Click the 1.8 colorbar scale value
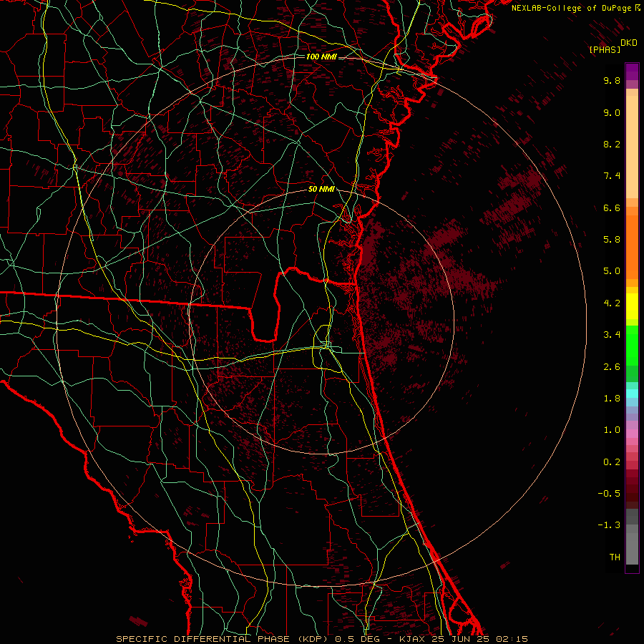644x644 pixels. tap(612, 399)
